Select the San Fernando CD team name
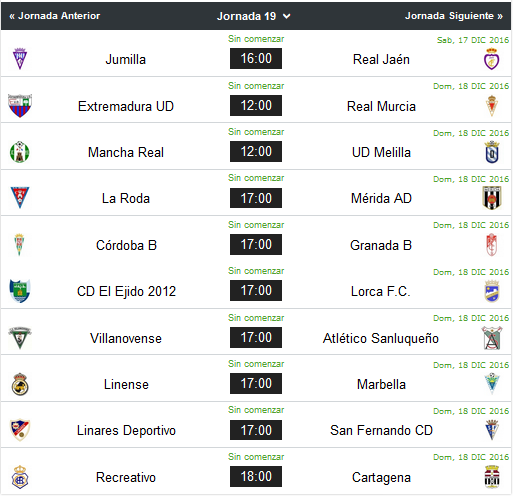Image resolution: width=513 pixels, height=497 pixels. click(381, 430)
